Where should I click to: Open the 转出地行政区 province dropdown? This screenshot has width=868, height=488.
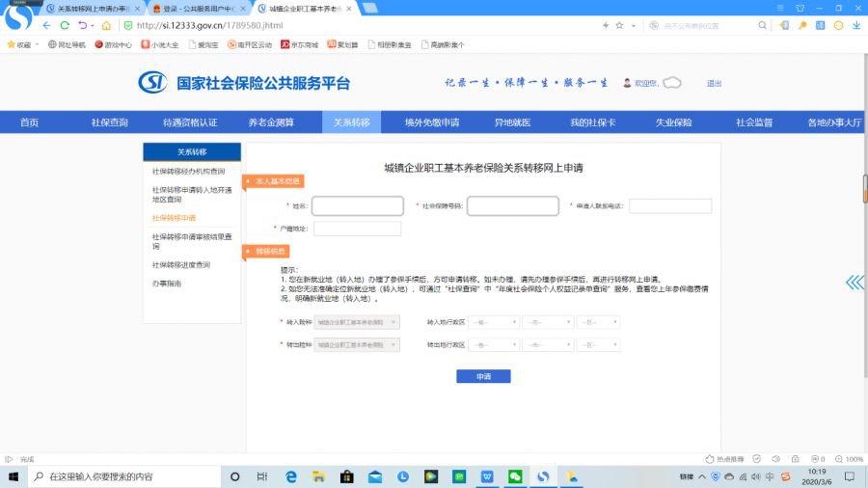[x=494, y=344]
